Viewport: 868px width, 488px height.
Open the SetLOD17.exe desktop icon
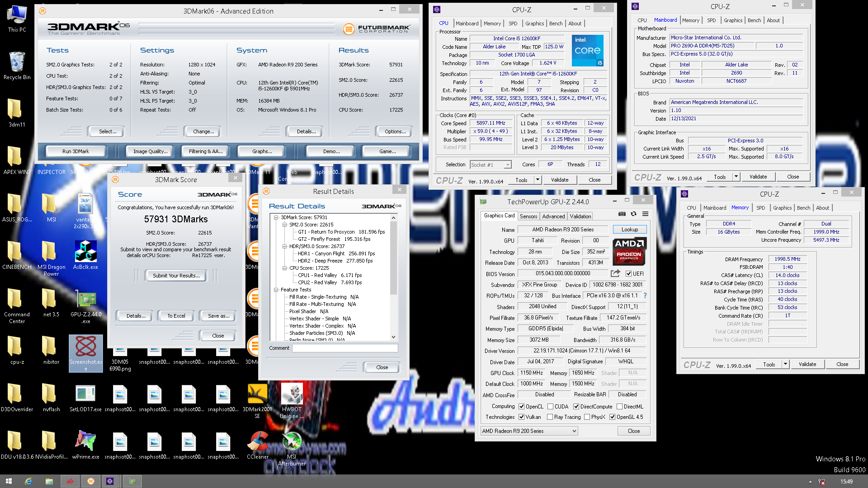pos(85,398)
